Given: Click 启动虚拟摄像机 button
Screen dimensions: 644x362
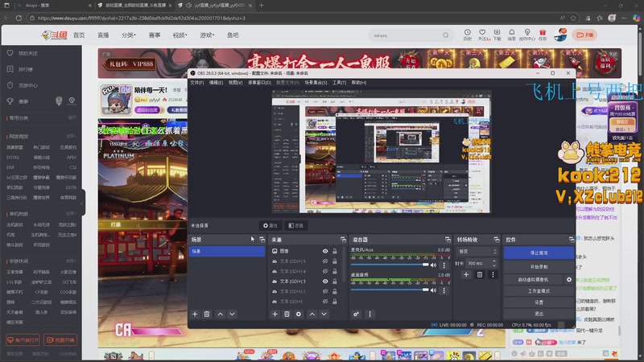Looking at the screenshot, I should [x=533, y=279].
